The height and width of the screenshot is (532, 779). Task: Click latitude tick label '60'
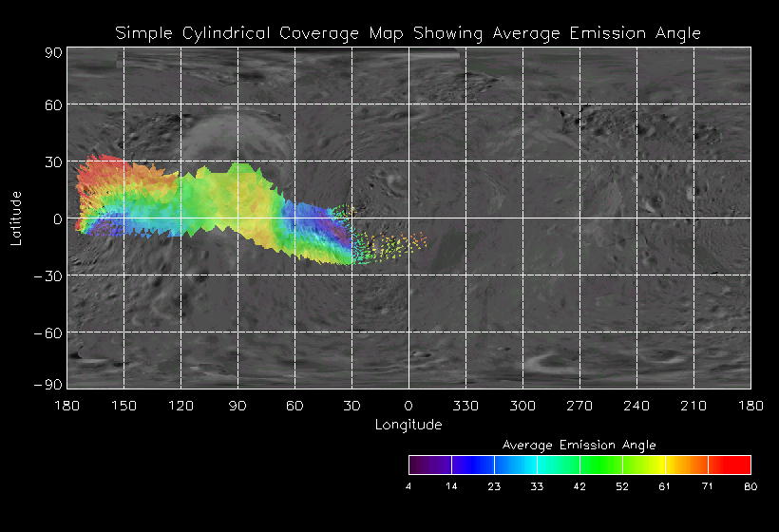point(53,104)
